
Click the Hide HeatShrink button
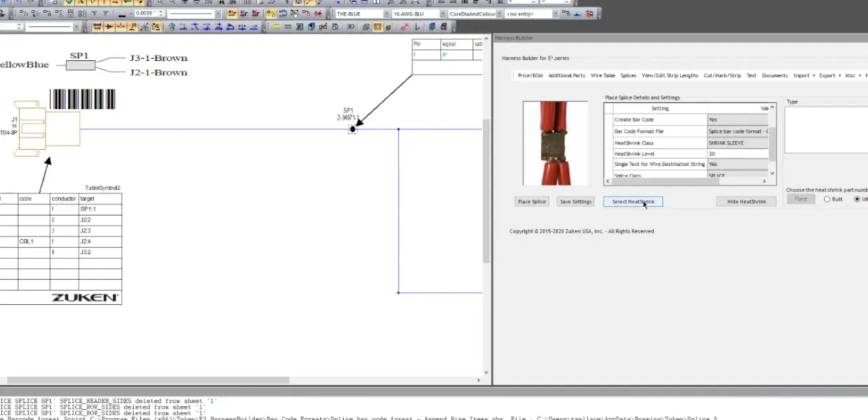746,202
